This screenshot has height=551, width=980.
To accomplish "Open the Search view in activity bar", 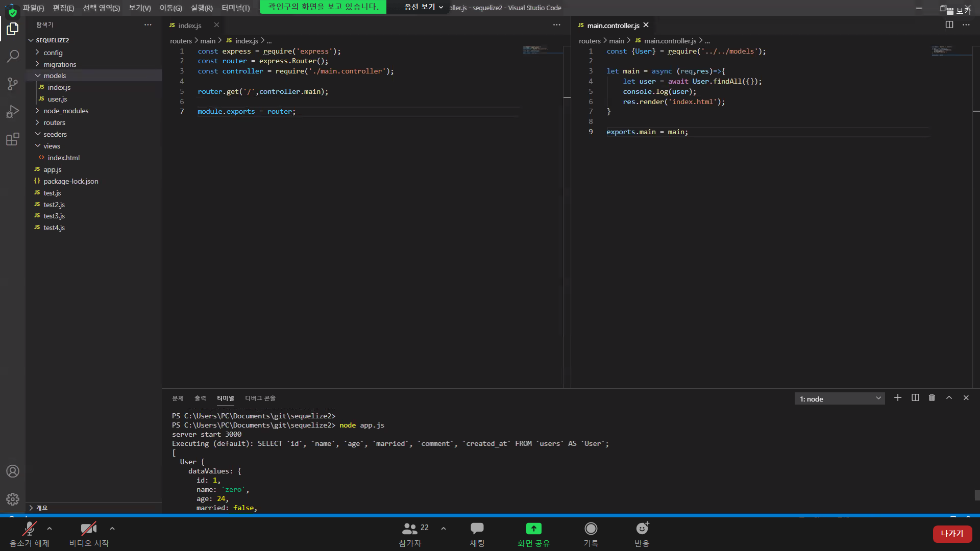I will [x=13, y=56].
